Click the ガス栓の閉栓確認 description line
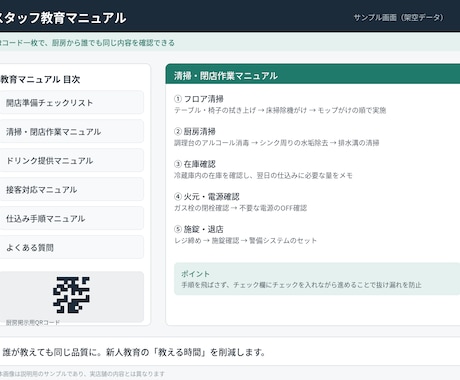The width and height of the screenshot is (460, 380). coord(240,208)
